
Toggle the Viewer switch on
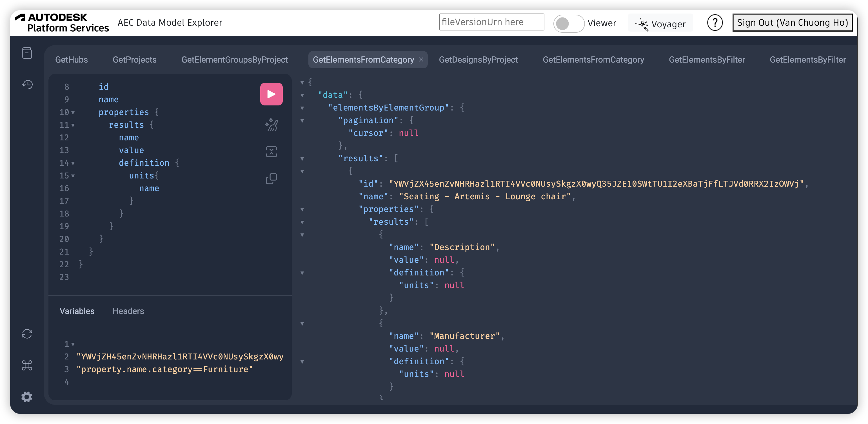pyautogui.click(x=568, y=23)
